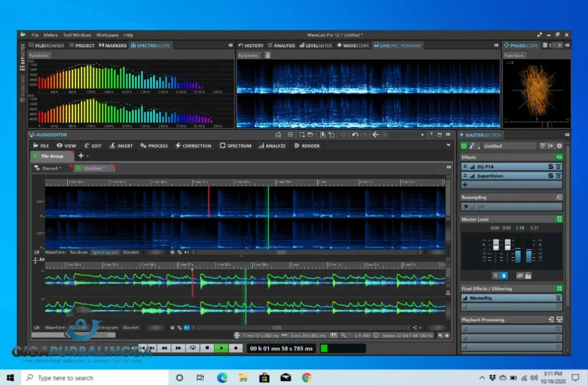Bypass the SuperVision effect
The width and height of the screenshot is (588, 385).
point(558,176)
